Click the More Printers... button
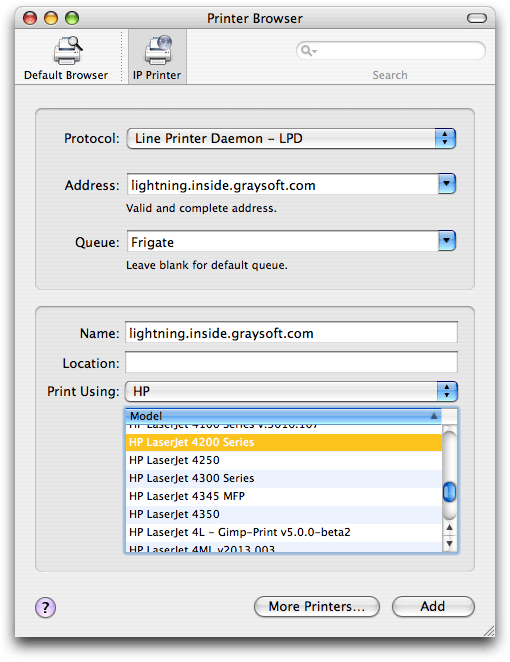Viewport: 510px width, 662px height. click(317, 606)
